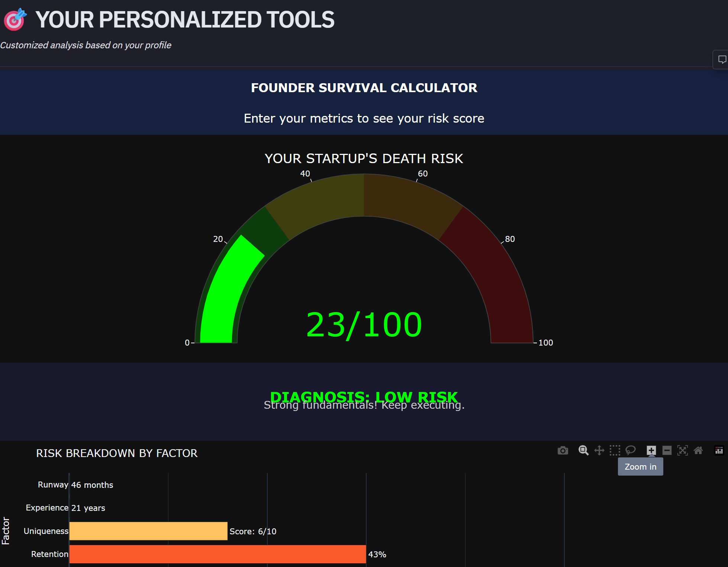Activate the Pan tool in the chart modebar
This screenshot has width=728, height=567.
599,451
